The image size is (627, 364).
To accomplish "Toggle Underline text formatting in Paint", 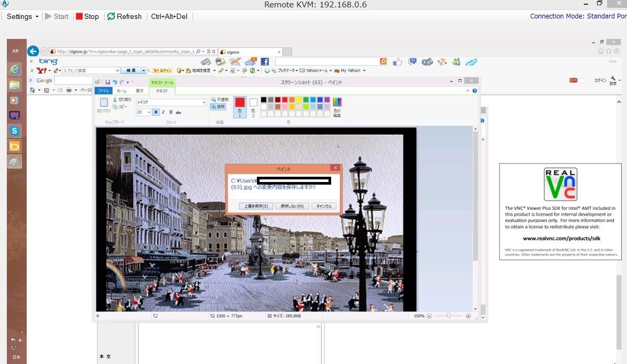I will pyautogui.click(x=171, y=112).
